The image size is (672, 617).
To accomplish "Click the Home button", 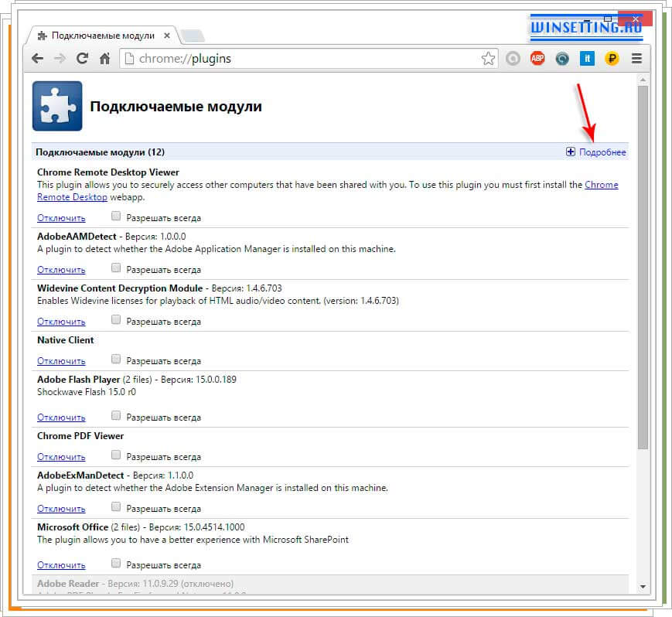I will 106,58.
